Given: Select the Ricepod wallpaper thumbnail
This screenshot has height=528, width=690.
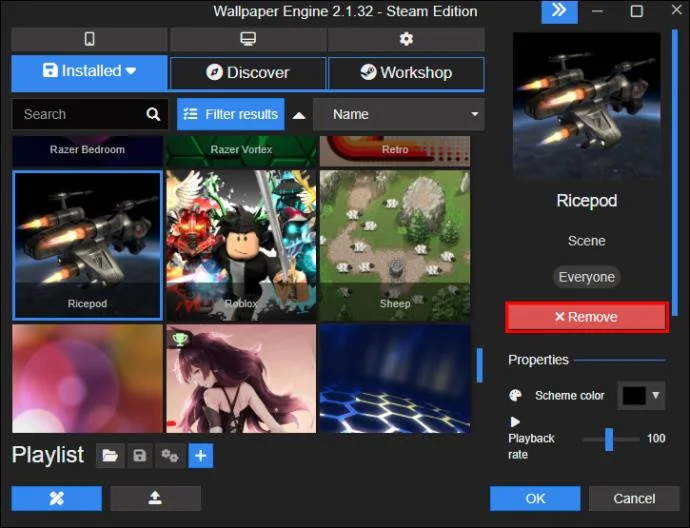Looking at the screenshot, I should 87,245.
